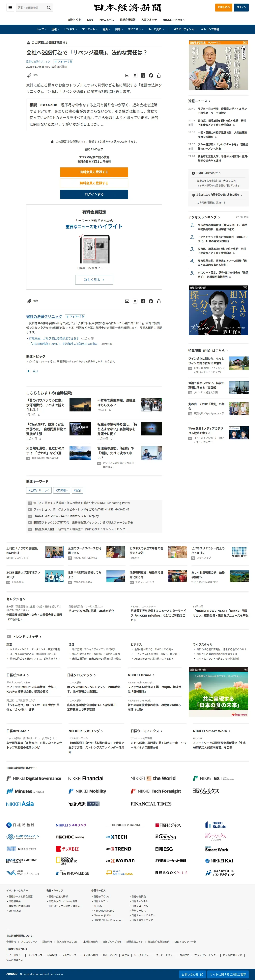Expand the トップ navigation dropdown
Image resolution: width=255 pixels, height=980 pixels.
pos(42,29)
